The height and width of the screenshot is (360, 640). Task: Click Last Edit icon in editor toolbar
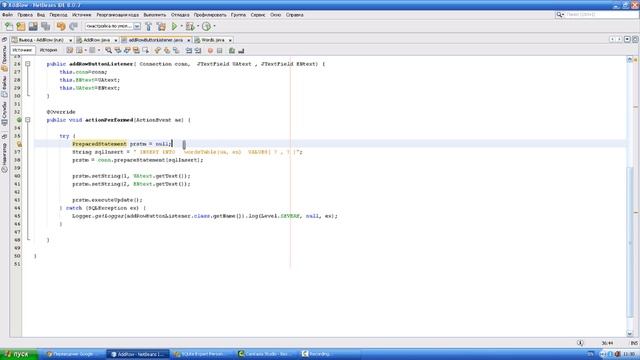[x=70, y=51]
